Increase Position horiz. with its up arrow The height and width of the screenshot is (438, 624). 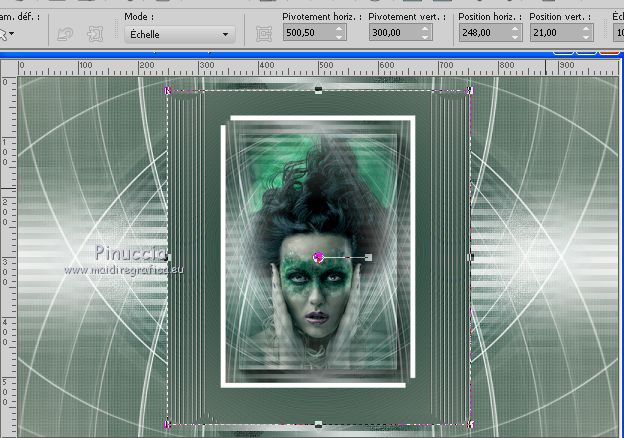pos(515,29)
